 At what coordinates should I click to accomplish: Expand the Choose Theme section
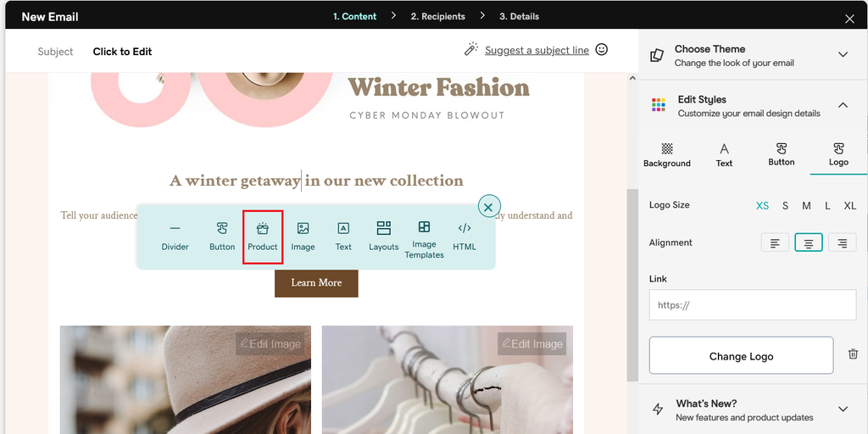(843, 55)
